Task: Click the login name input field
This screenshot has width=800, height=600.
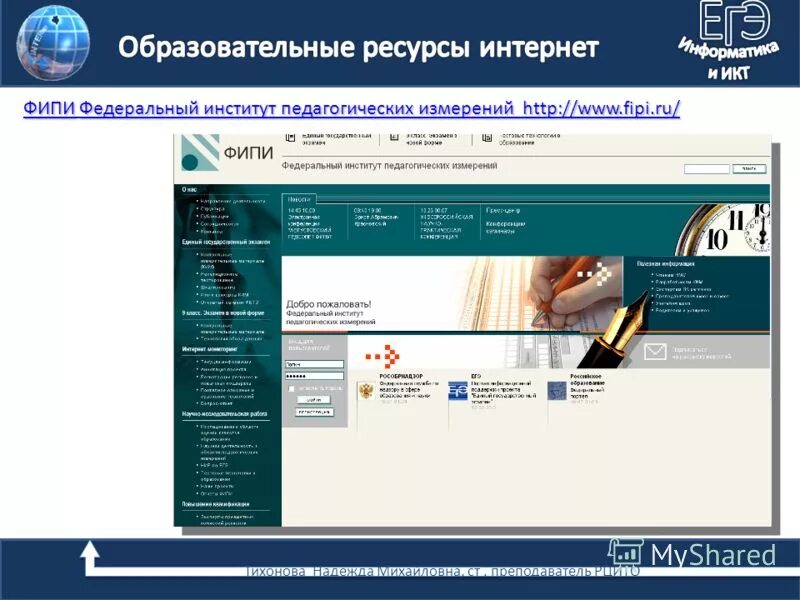Action: (314, 364)
